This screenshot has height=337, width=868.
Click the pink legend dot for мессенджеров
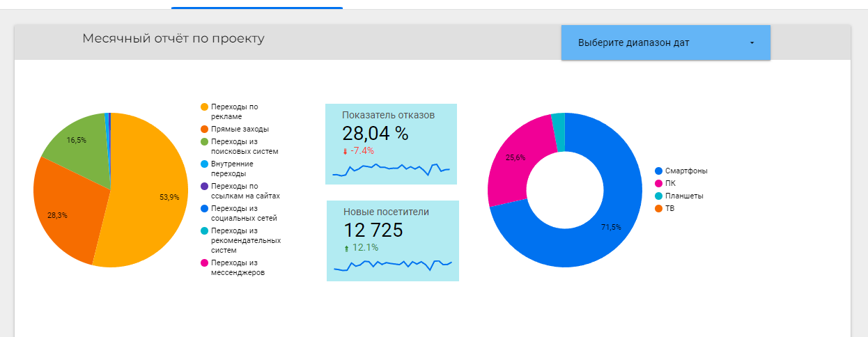click(205, 262)
